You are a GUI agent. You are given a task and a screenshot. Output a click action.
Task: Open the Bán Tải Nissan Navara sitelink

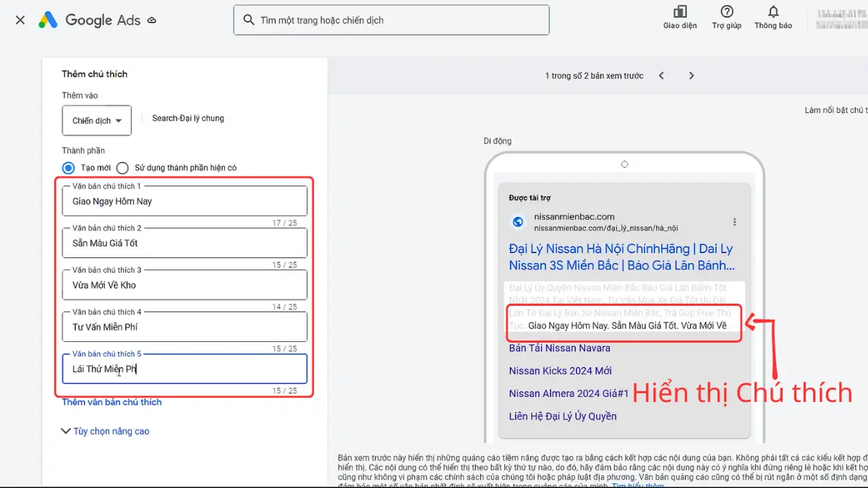click(559, 348)
